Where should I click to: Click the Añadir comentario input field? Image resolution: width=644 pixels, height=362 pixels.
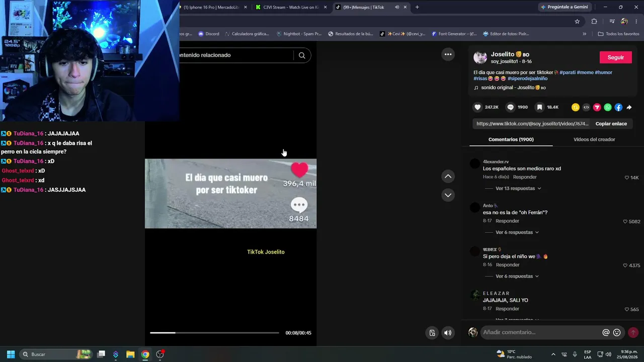(x=541, y=332)
